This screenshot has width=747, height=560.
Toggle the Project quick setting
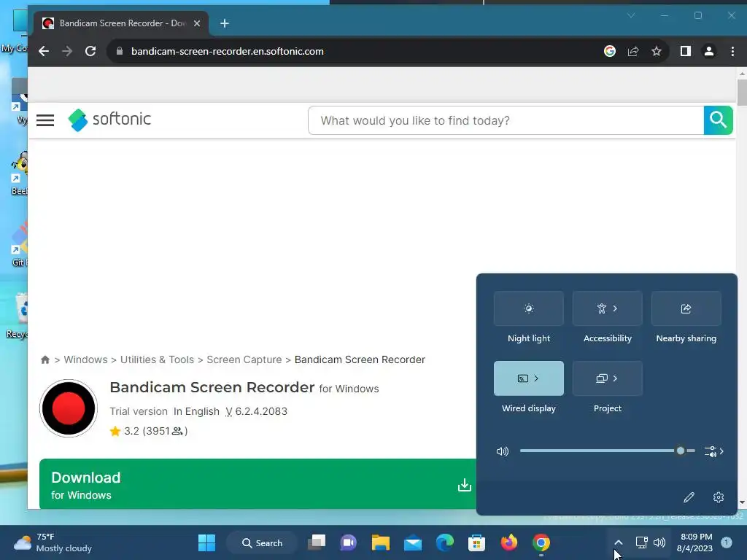coord(601,378)
